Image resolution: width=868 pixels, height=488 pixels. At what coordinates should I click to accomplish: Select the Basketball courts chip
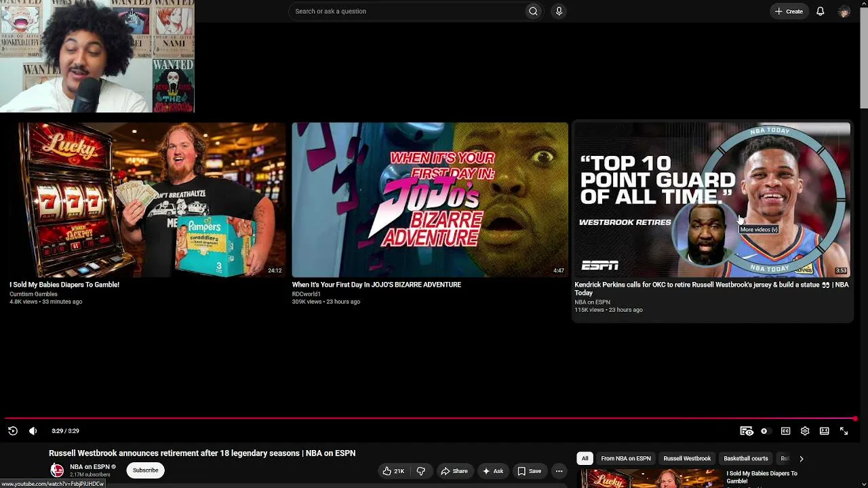click(746, 458)
